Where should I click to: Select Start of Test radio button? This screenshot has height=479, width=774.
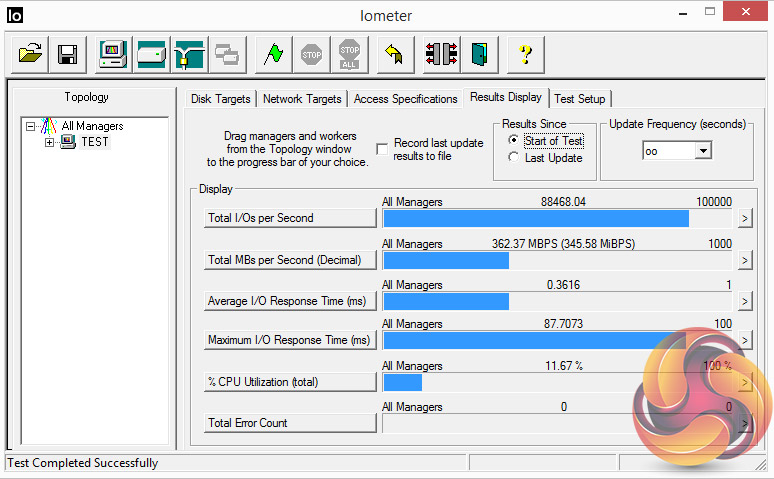pos(513,140)
